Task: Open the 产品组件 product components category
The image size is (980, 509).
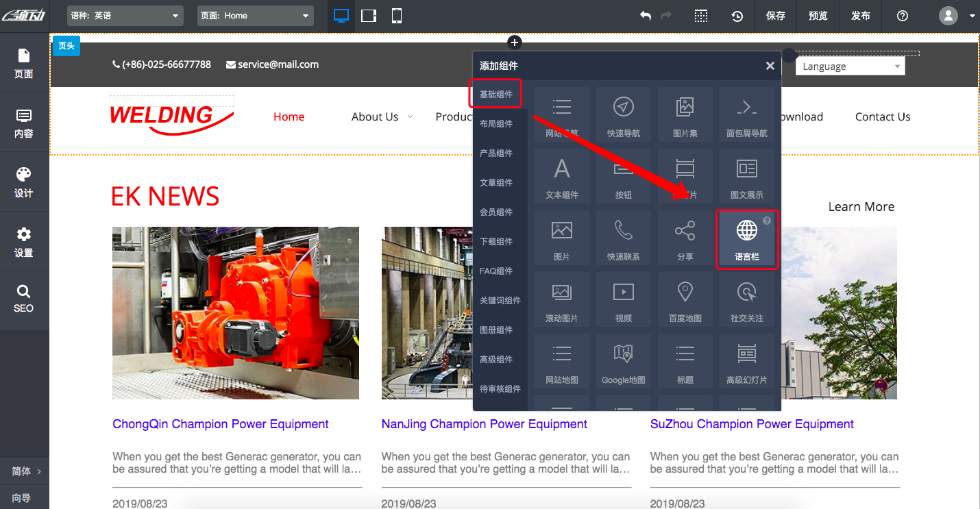Action: (496, 153)
